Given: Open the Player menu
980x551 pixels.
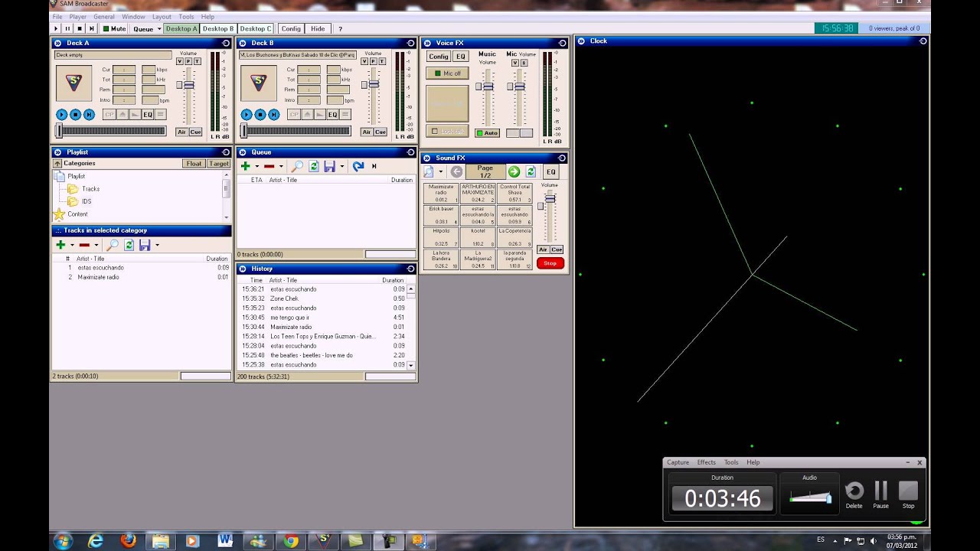Looking at the screenshot, I should (77, 16).
